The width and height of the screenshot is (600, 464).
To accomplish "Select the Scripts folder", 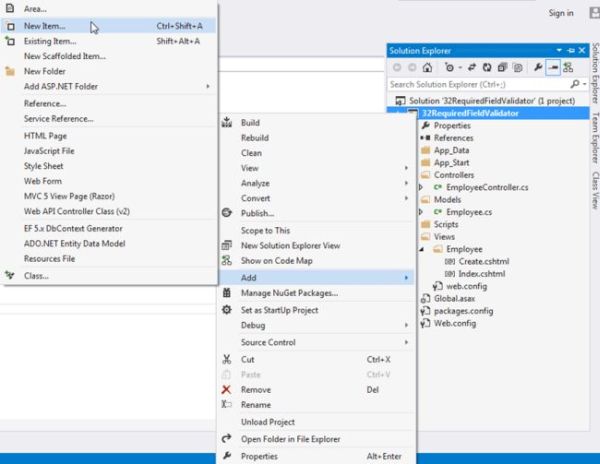I will click(446, 224).
